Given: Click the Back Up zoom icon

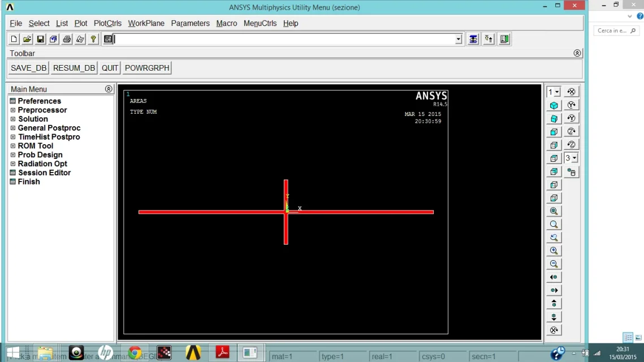Looking at the screenshot, I should coord(554,238).
